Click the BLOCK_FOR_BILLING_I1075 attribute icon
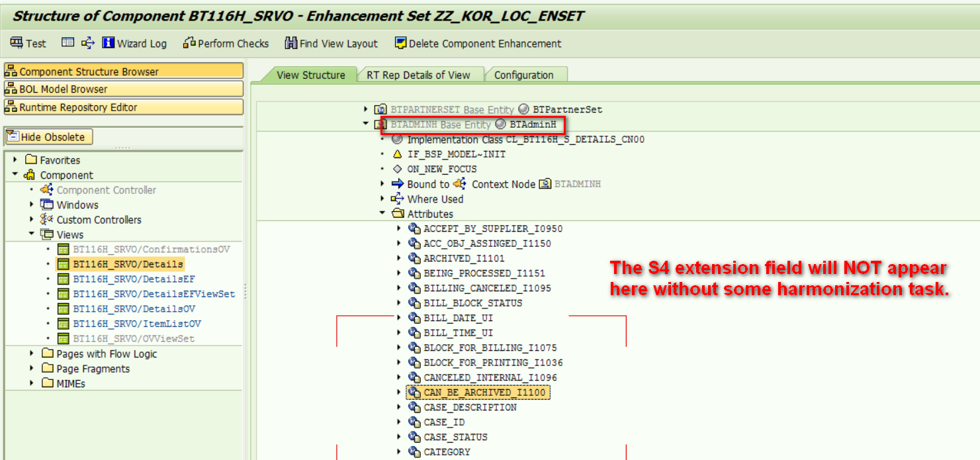Viewport: 980px width, 460px height. coord(414,347)
